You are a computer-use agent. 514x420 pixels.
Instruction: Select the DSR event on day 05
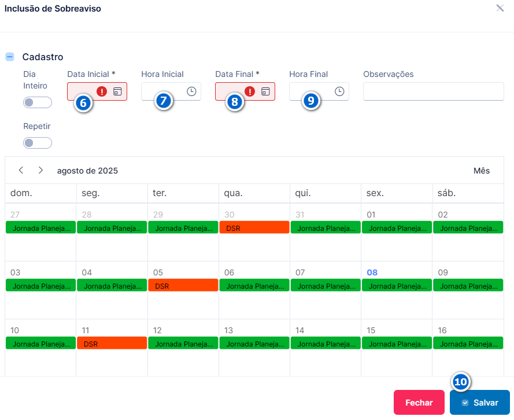(x=183, y=285)
